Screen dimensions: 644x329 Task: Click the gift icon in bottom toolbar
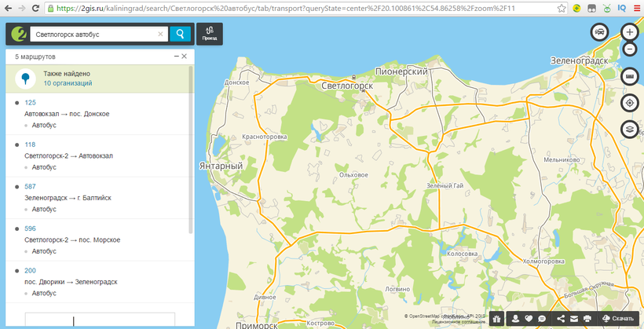496,319
